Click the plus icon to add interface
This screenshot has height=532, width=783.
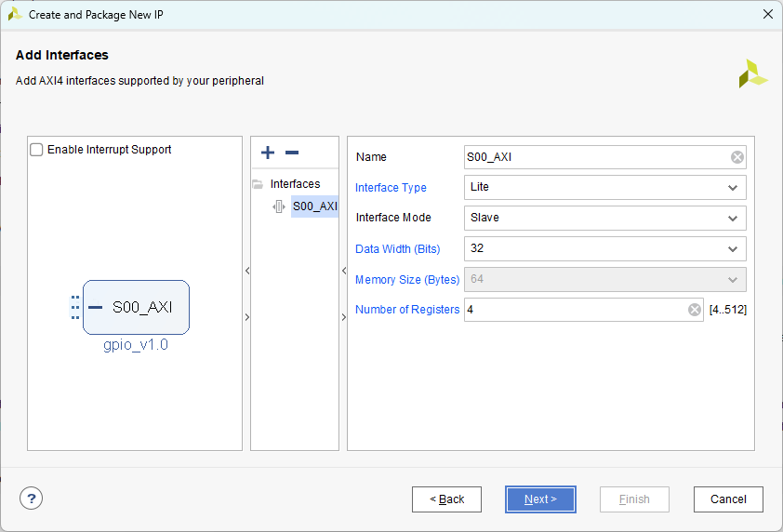click(x=268, y=153)
